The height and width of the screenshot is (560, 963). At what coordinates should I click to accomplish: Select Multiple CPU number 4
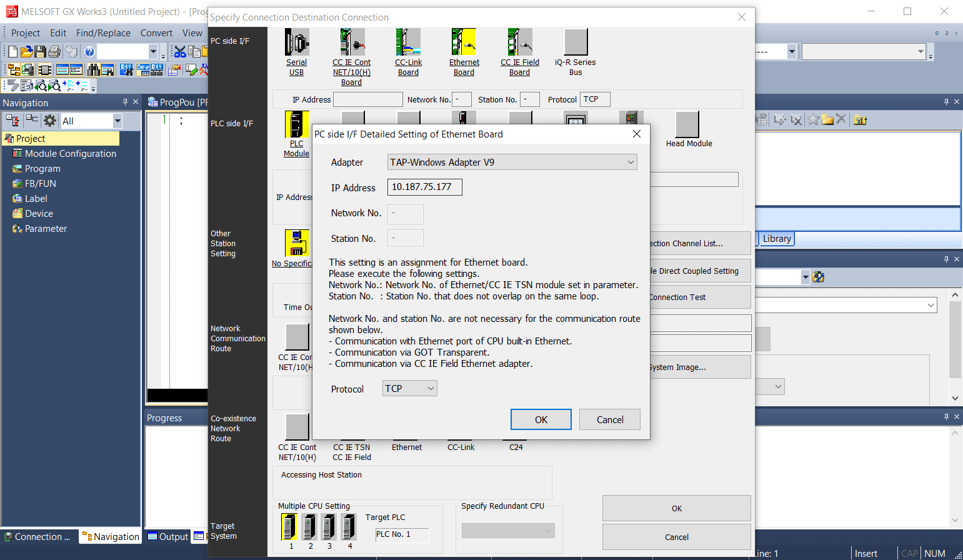tap(349, 527)
